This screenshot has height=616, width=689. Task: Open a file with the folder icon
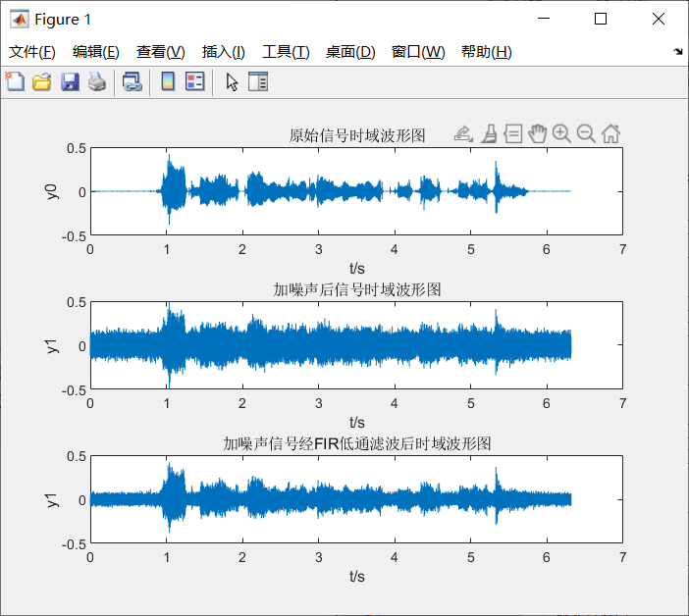[x=41, y=82]
